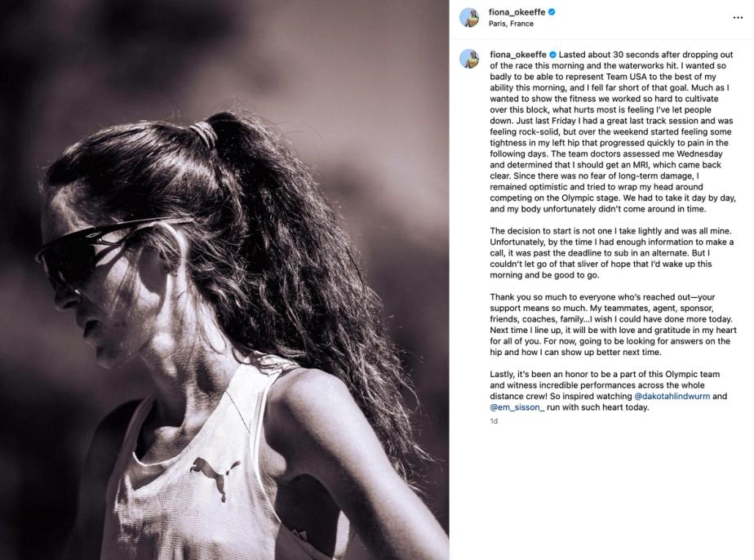Visit the @dakotahlindwurm mention
This screenshot has height=560, width=754.
pos(672,397)
